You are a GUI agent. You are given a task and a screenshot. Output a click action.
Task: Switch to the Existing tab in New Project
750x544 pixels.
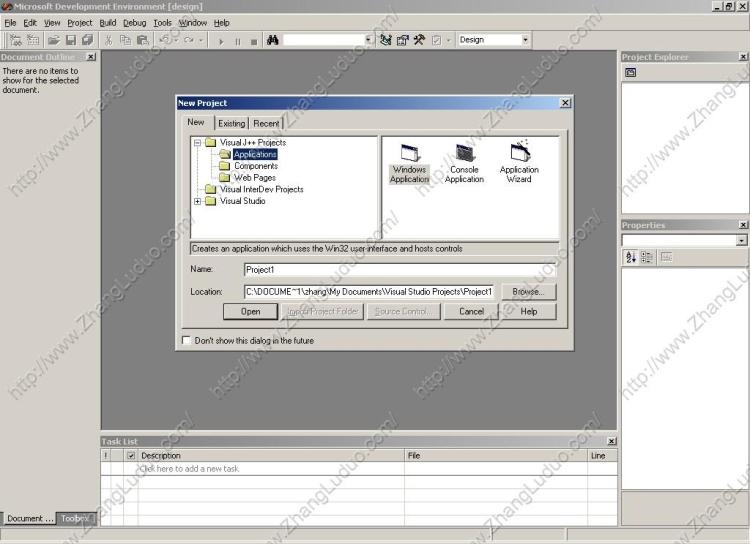click(232, 123)
